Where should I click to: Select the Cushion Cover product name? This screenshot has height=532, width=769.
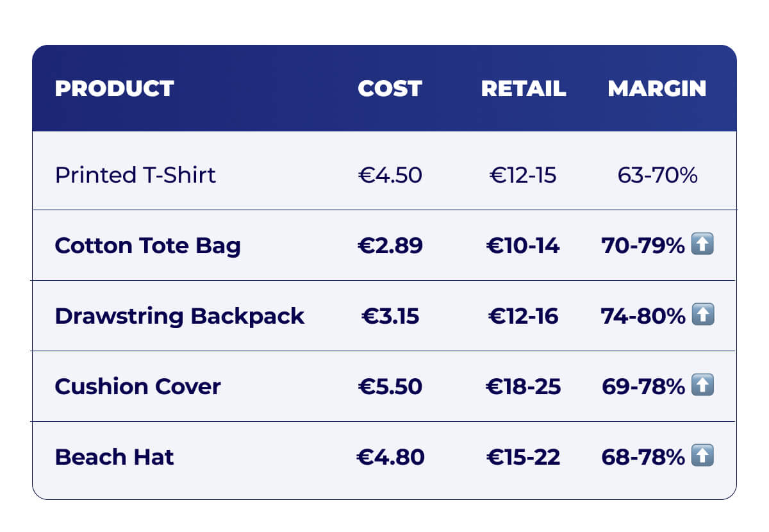138,387
